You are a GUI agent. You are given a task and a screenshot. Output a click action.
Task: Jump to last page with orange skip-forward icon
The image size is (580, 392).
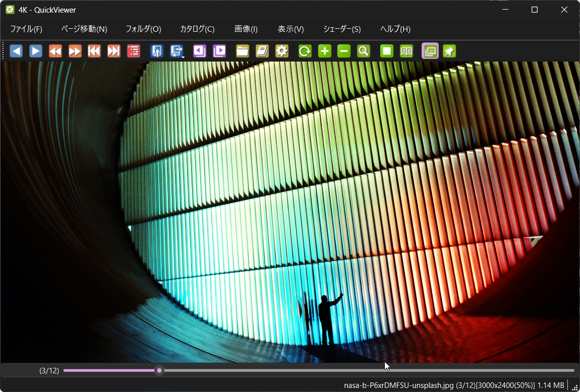click(113, 51)
